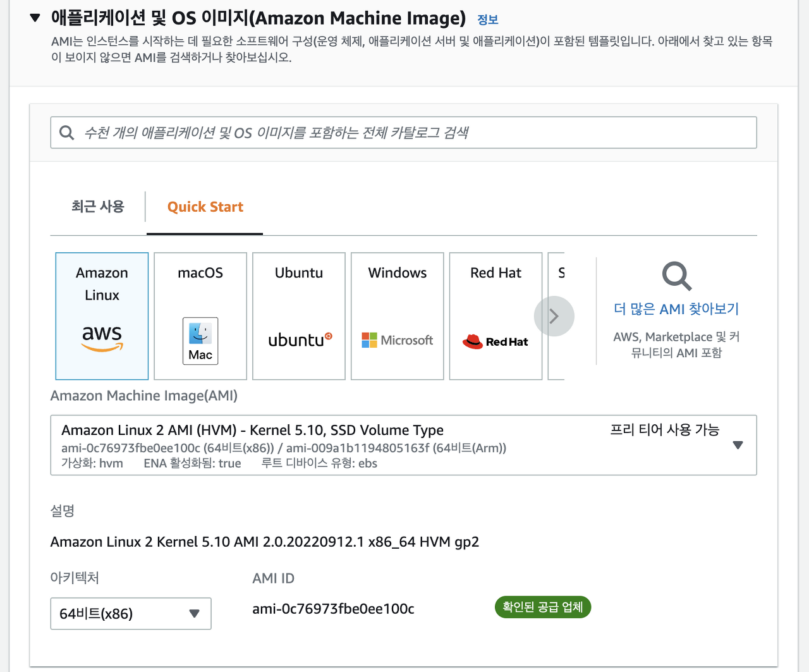
Task: Click the 확인된 공급 업체 badge
Action: (x=542, y=607)
